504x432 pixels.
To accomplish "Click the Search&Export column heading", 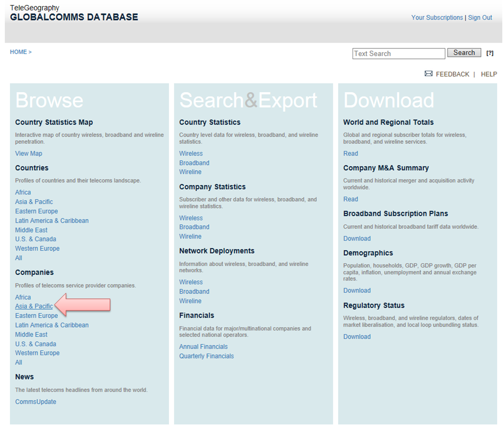I will click(248, 101).
